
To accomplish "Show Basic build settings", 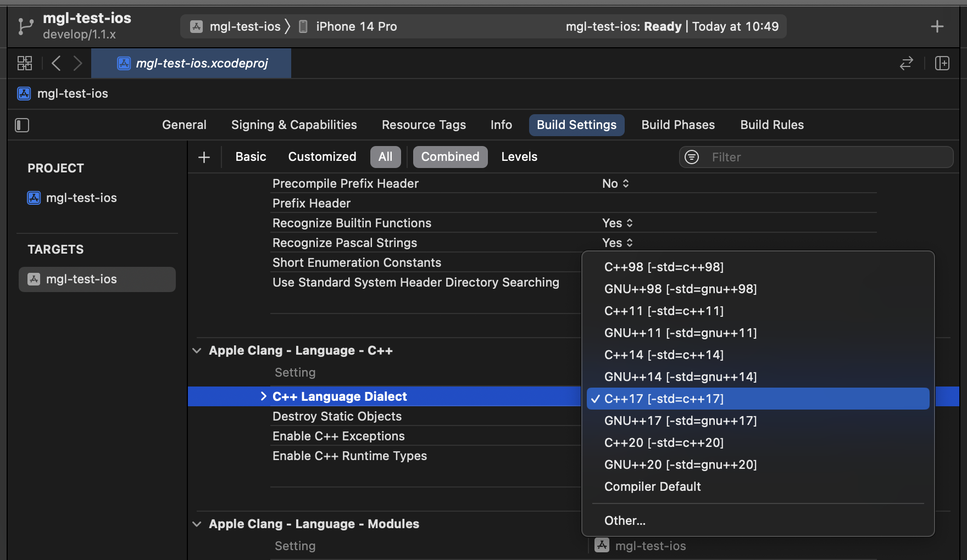I will pyautogui.click(x=251, y=157).
